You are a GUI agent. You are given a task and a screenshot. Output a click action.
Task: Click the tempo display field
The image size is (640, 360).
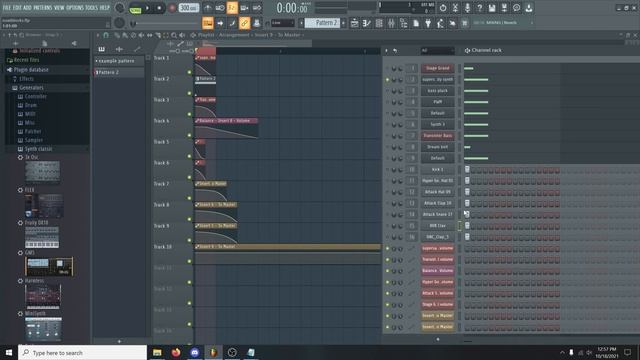[189, 8]
